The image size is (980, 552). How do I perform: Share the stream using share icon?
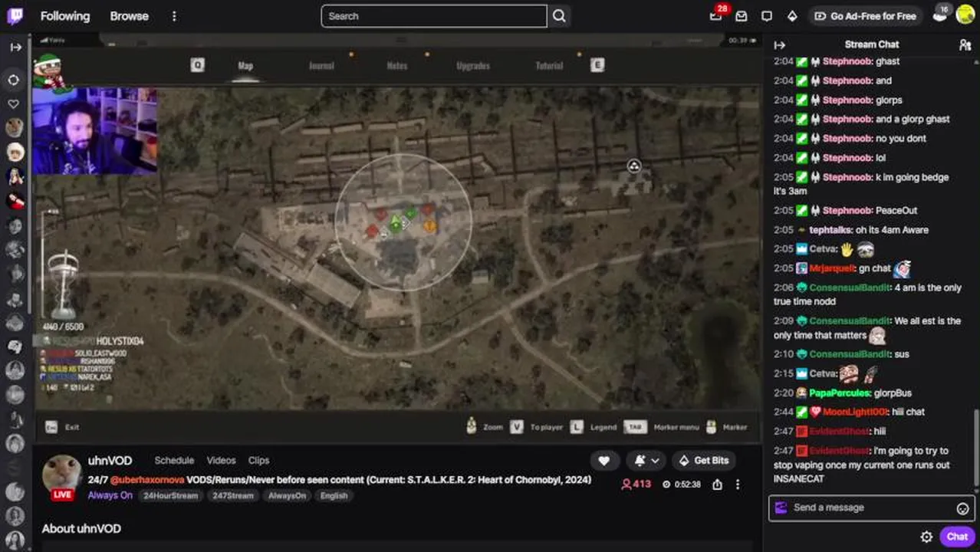tap(717, 485)
